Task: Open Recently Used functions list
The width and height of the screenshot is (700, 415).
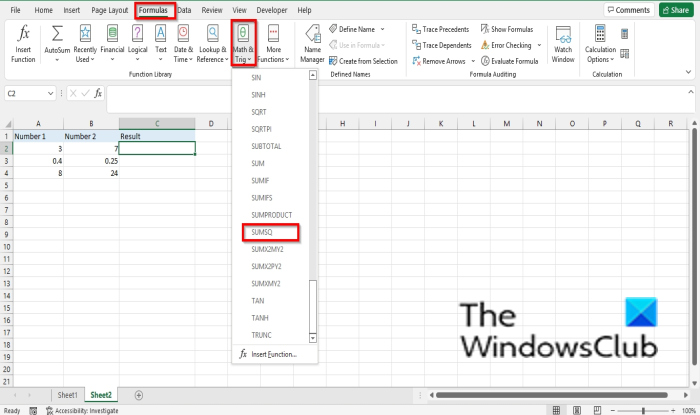Action: pos(85,44)
